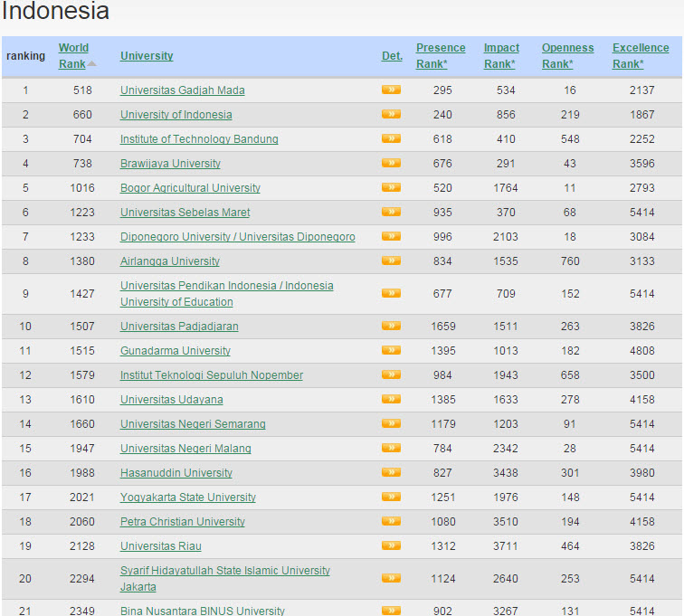Select world rank value 1016

point(82,188)
